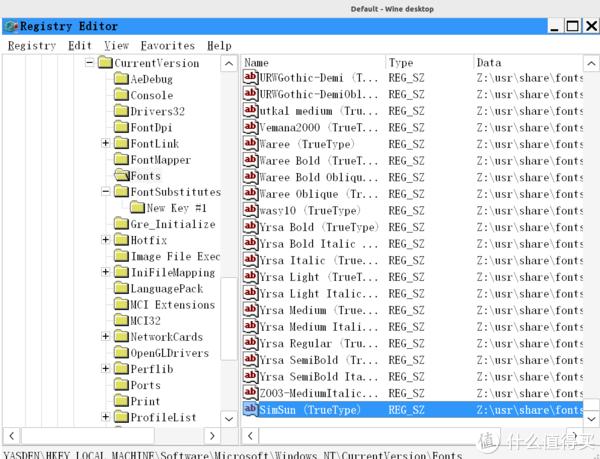Select the Yrsa Italic value name
Image resolution: width=600 pixels, height=459 pixels.
pyautogui.click(x=319, y=260)
